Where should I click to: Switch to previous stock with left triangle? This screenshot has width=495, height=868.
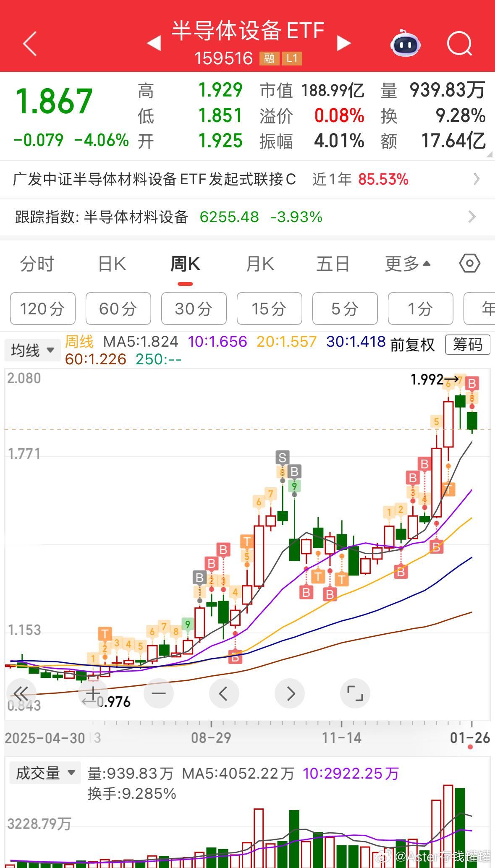tap(154, 43)
